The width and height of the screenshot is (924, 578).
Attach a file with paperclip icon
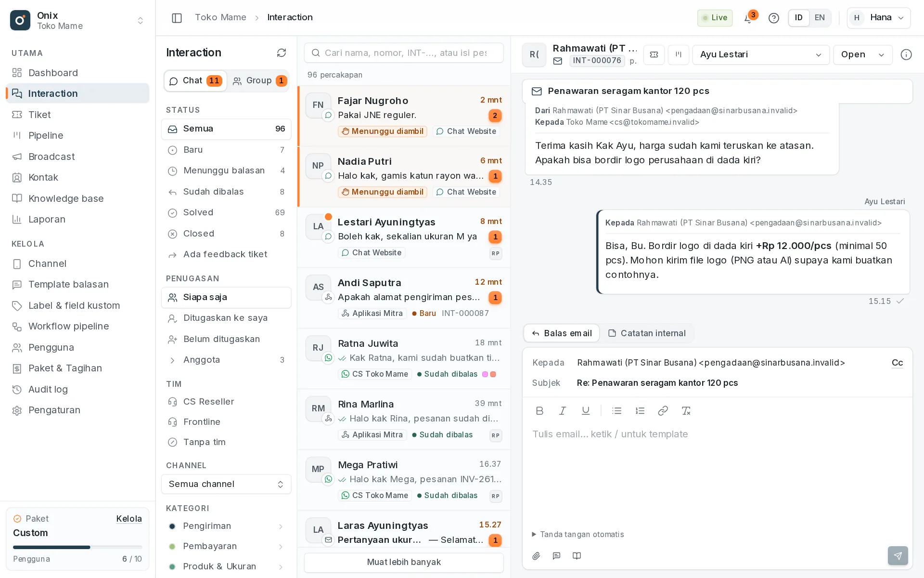(x=536, y=556)
